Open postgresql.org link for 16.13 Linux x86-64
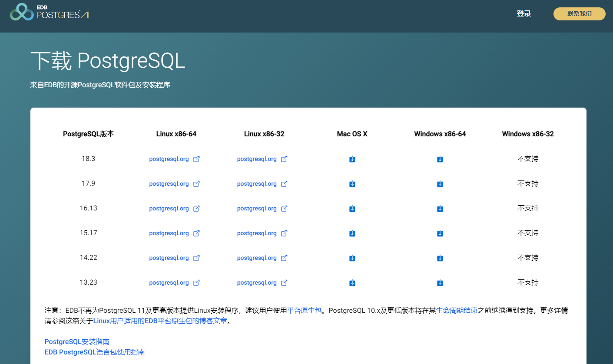Viewport: 613px width, 364px height. 169,209
